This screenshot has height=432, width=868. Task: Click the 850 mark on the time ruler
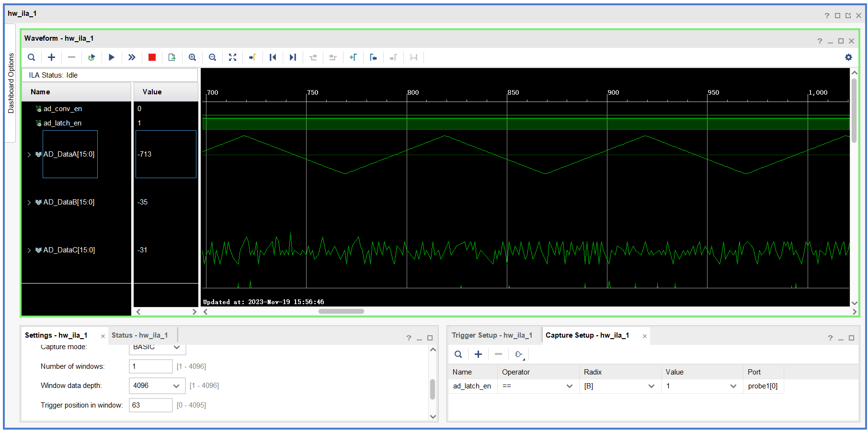(x=513, y=92)
